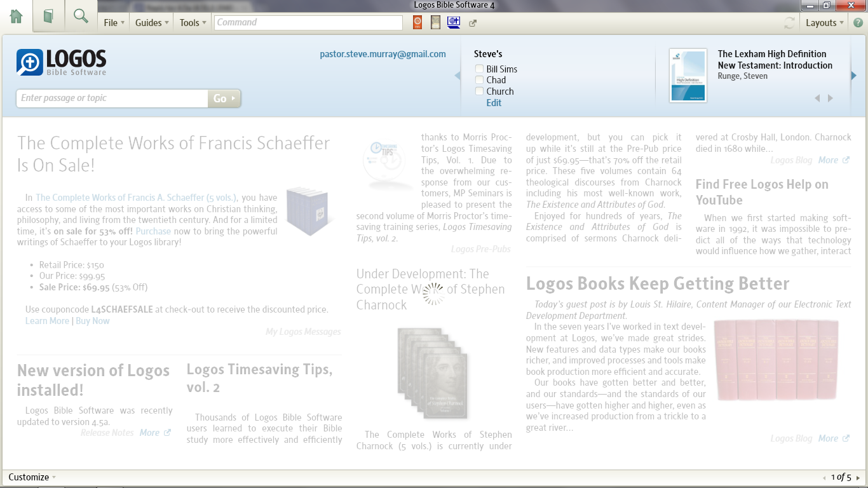Click the Runge, Steven author text
The width and height of the screenshot is (868, 488).
click(743, 76)
